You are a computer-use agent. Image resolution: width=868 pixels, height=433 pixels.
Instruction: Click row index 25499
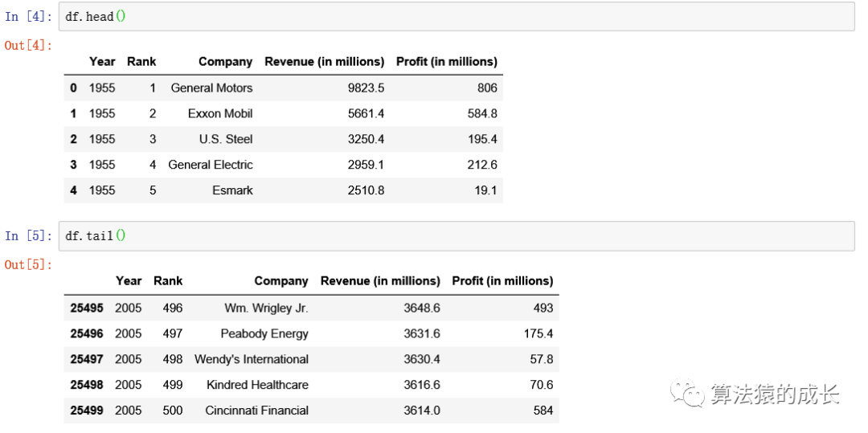click(x=87, y=411)
